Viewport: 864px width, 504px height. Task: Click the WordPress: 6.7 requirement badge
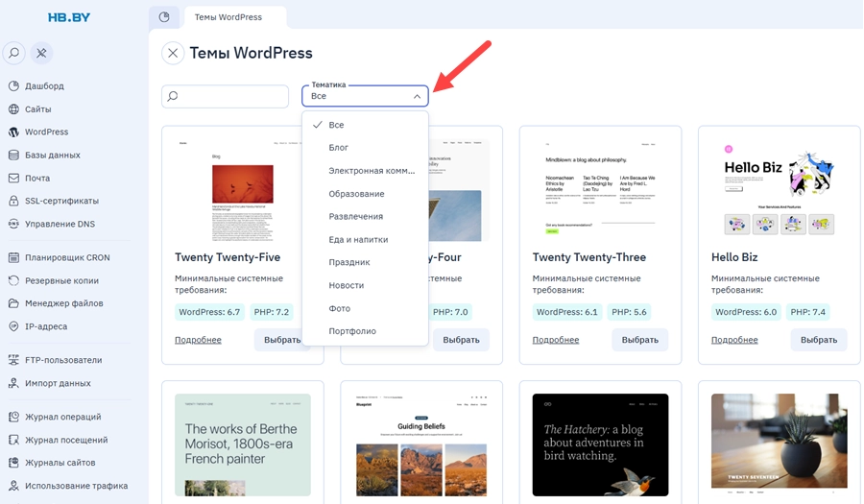[x=209, y=312]
